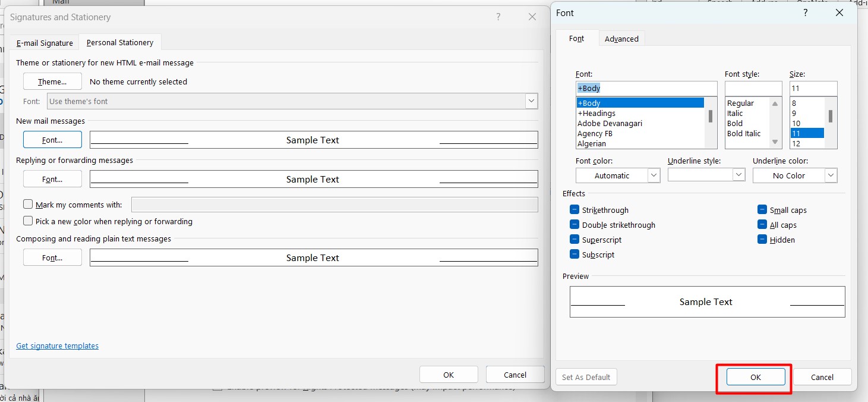
Task: Enable the Strikethrough effect checkbox
Action: click(575, 210)
